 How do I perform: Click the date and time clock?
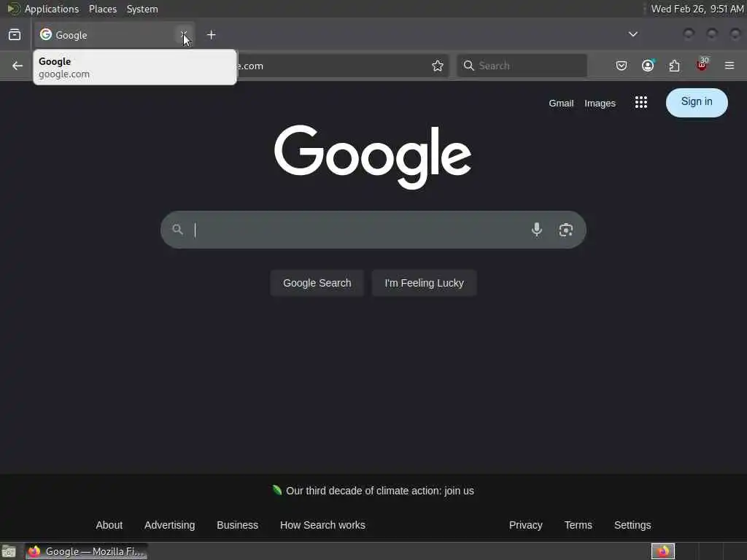click(697, 9)
